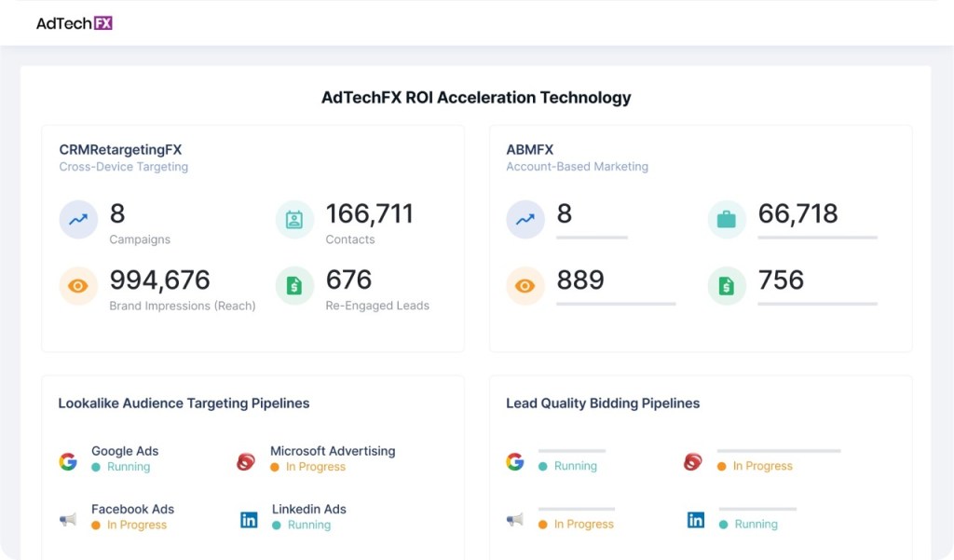
Task: Click the AdTechFX logo in header
Action: tap(74, 22)
